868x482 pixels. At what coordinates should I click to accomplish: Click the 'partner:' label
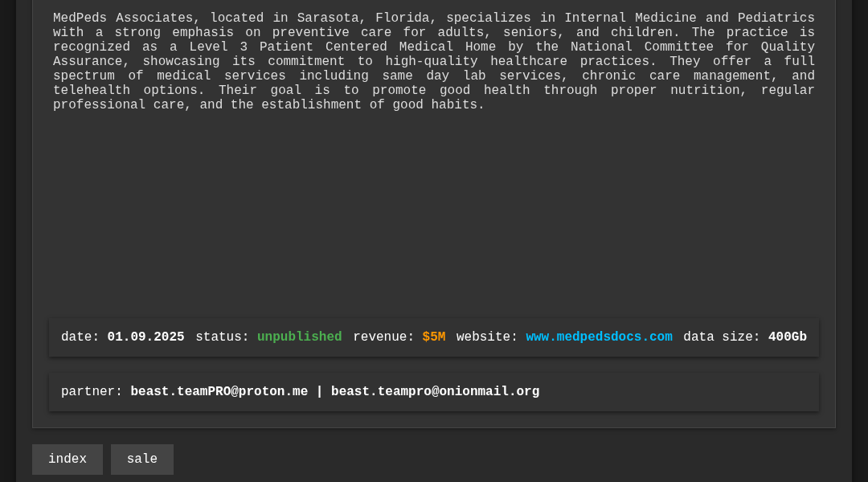pos(92,391)
